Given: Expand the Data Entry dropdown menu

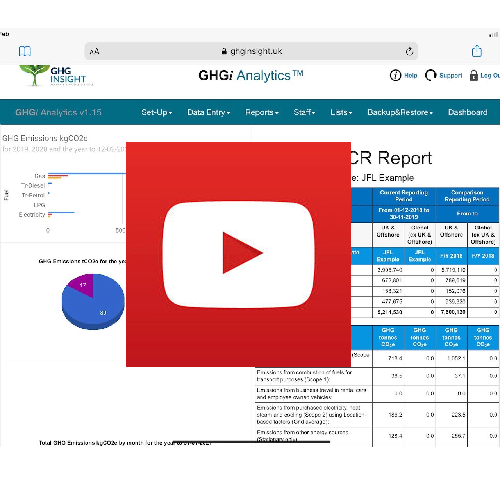Looking at the screenshot, I should pyautogui.click(x=209, y=112).
